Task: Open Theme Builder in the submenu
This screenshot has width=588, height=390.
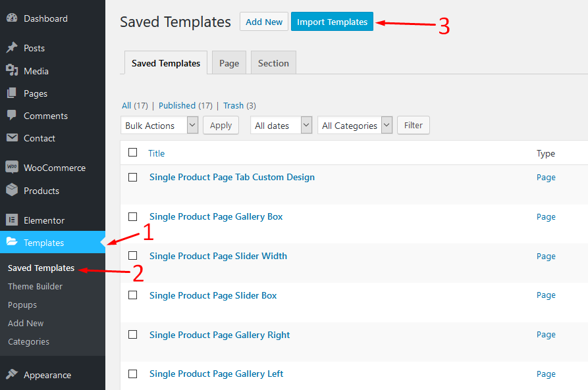Action: 36,286
